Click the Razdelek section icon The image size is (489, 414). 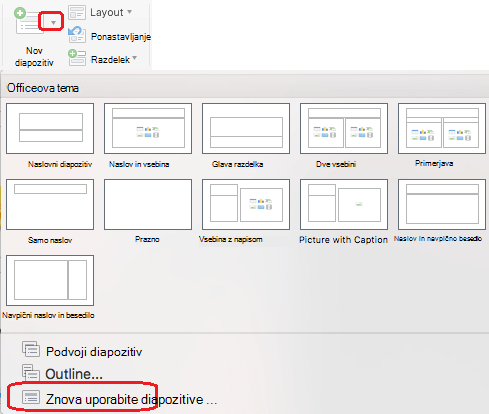77,58
